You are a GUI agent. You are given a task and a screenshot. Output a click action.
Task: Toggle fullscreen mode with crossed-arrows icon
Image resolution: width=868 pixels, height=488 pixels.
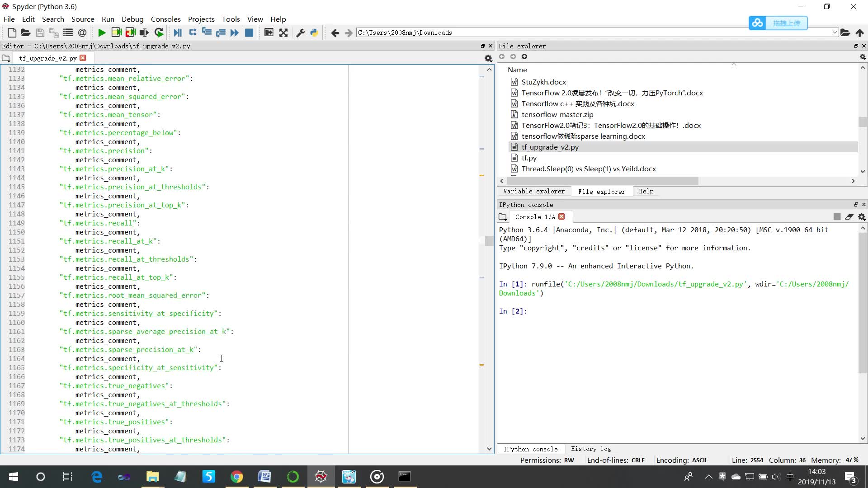coord(283,33)
